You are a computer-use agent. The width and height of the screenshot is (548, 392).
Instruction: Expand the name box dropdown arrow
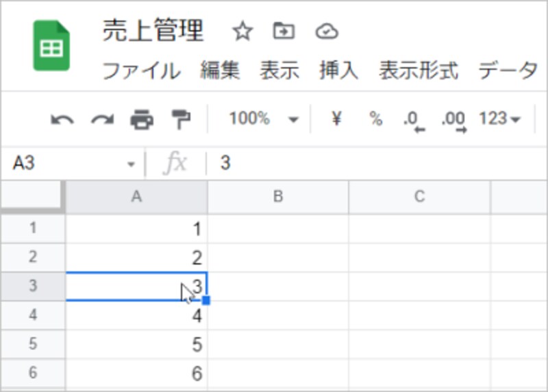(131, 164)
